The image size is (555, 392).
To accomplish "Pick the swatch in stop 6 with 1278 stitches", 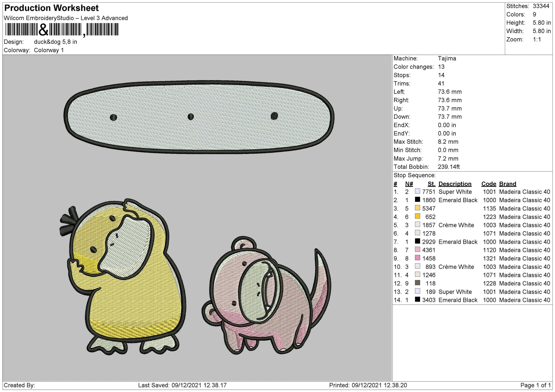I will (x=418, y=233).
